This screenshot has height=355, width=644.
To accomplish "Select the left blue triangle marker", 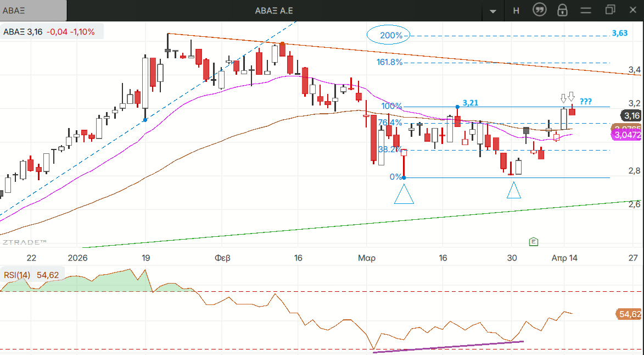I will (x=404, y=195).
